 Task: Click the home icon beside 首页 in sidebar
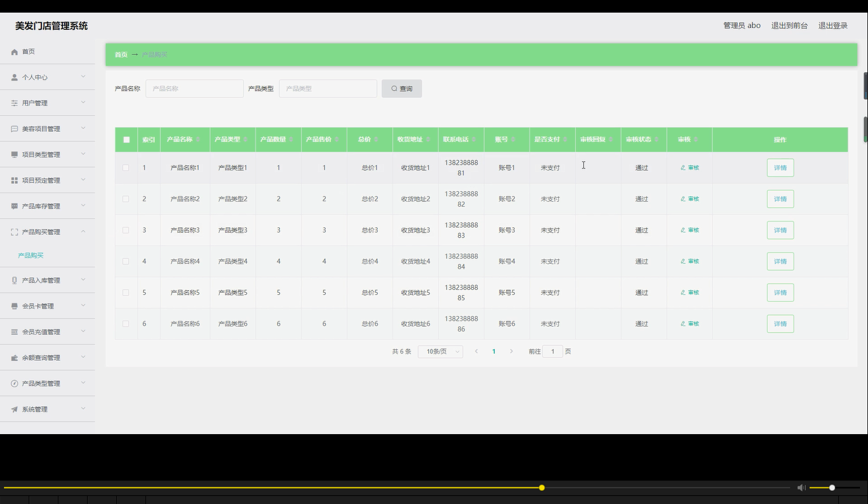coord(14,52)
